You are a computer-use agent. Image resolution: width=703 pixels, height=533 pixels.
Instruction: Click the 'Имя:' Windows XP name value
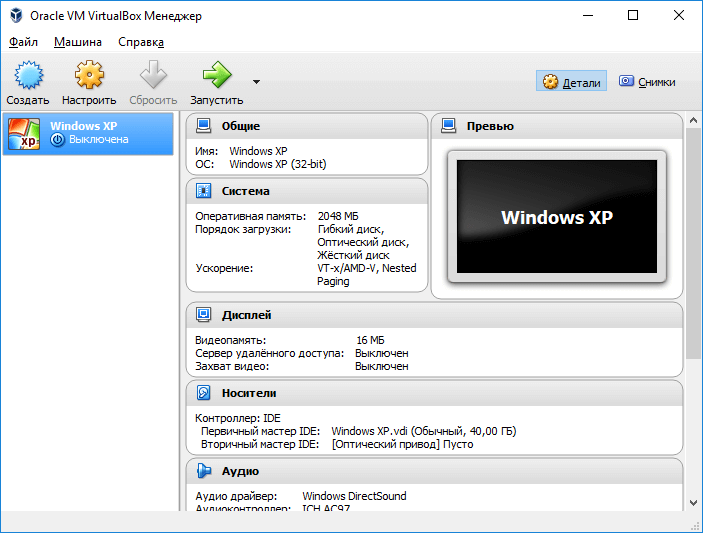pyautogui.click(x=258, y=151)
